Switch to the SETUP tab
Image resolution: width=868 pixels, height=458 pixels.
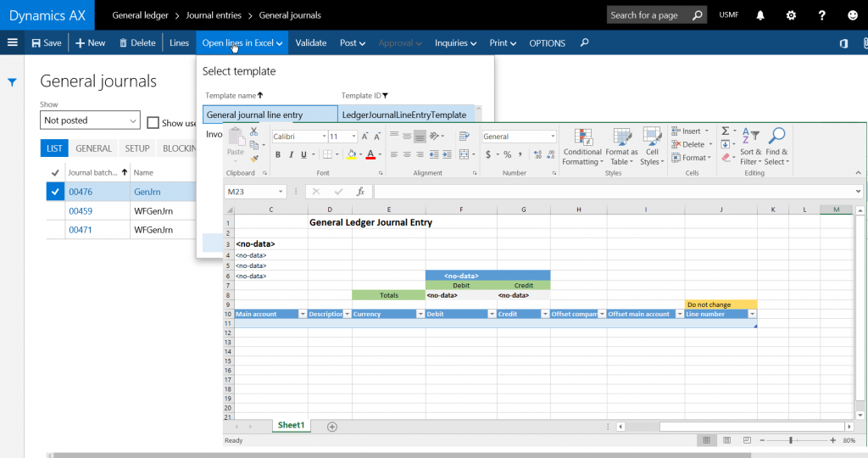pyautogui.click(x=137, y=148)
